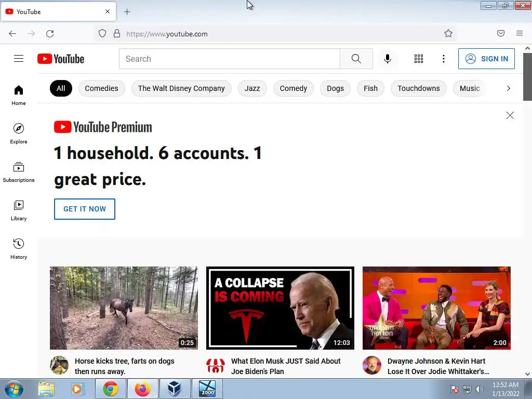Select the All category chip

click(61, 88)
